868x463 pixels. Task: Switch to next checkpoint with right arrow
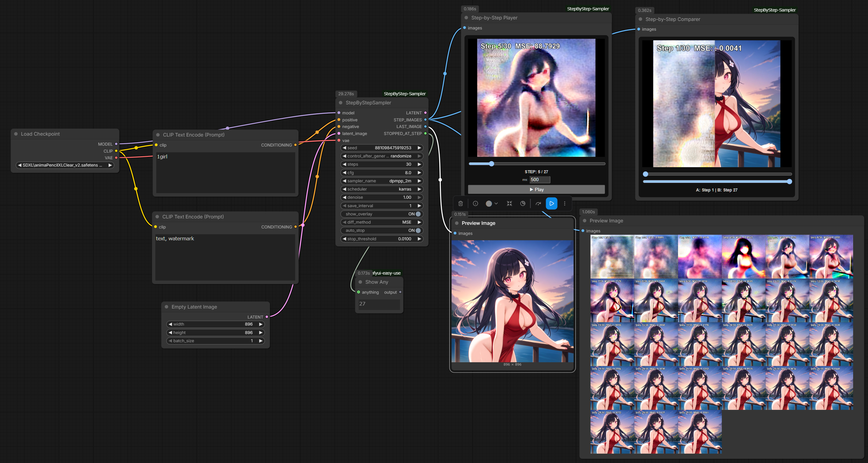point(110,165)
